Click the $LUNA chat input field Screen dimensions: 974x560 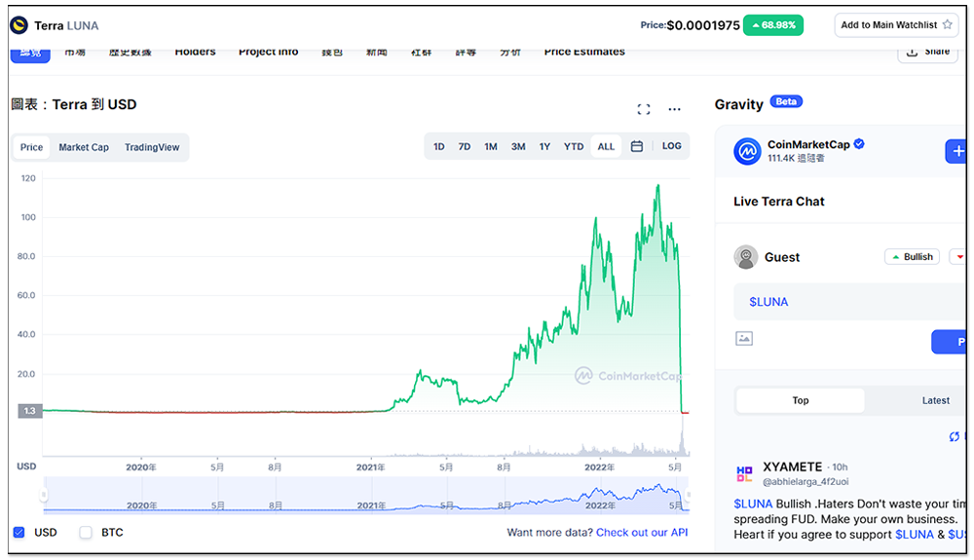(x=847, y=302)
